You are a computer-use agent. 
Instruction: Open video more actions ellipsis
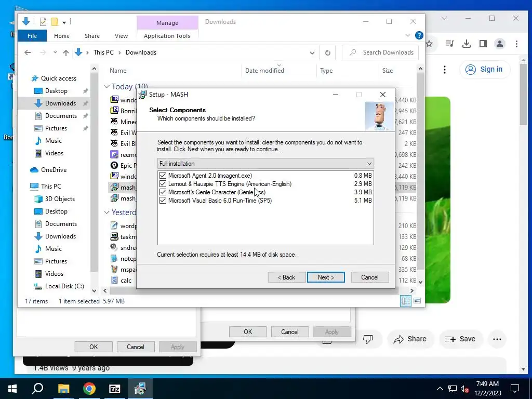coord(497,339)
